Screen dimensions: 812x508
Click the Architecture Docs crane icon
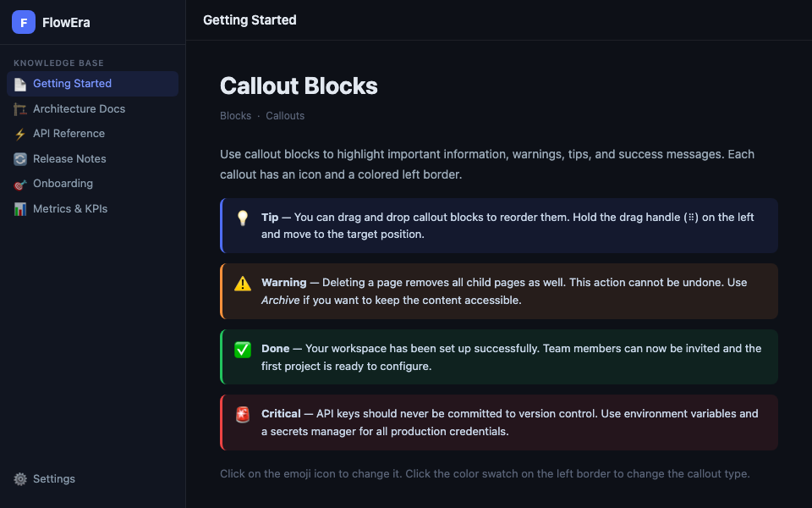[x=20, y=109]
